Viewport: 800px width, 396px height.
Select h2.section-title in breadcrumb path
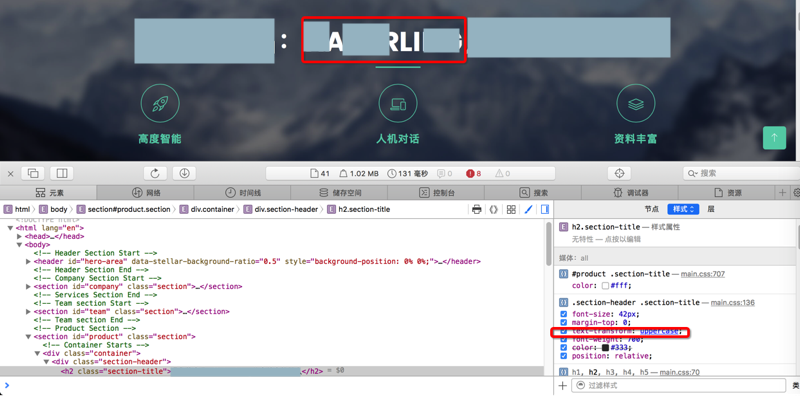pyautogui.click(x=359, y=209)
